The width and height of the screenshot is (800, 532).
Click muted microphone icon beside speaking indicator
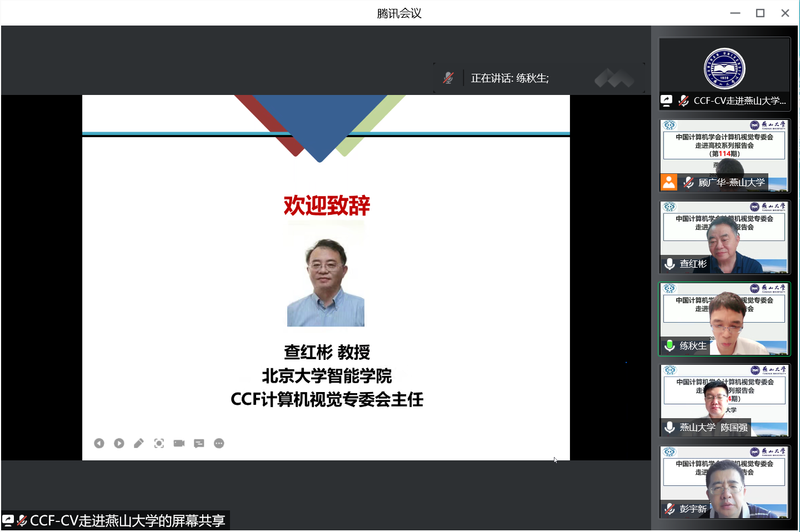(448, 78)
